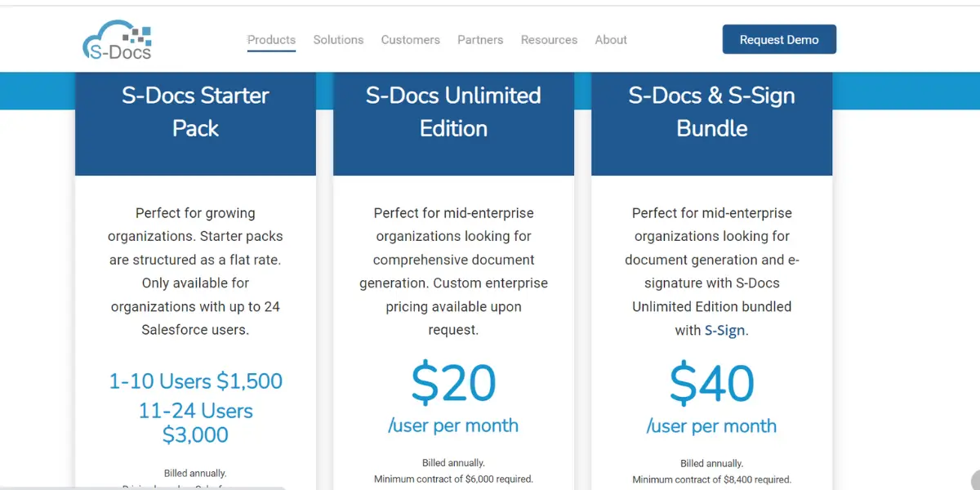Click Billed annually under Starter Pack pricing

pos(195,473)
